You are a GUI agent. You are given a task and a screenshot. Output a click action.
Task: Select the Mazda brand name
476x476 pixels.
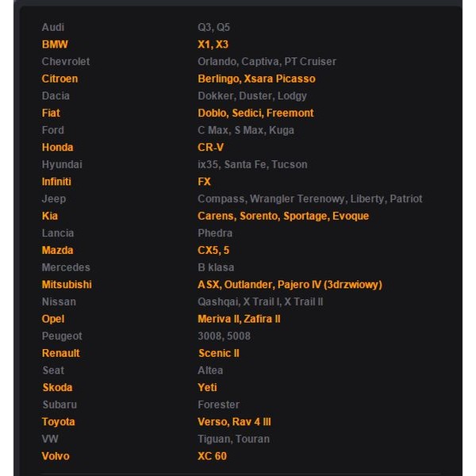pyautogui.click(x=57, y=250)
